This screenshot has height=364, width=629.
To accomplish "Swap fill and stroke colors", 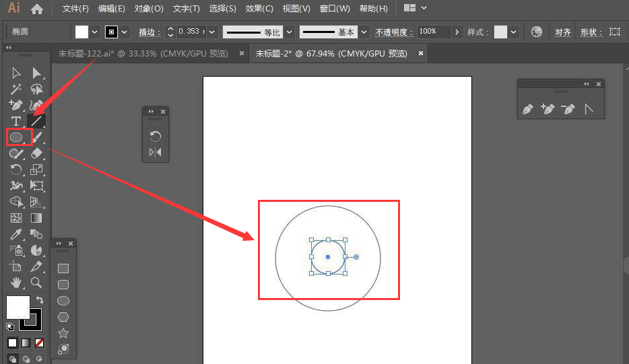I will [39, 299].
